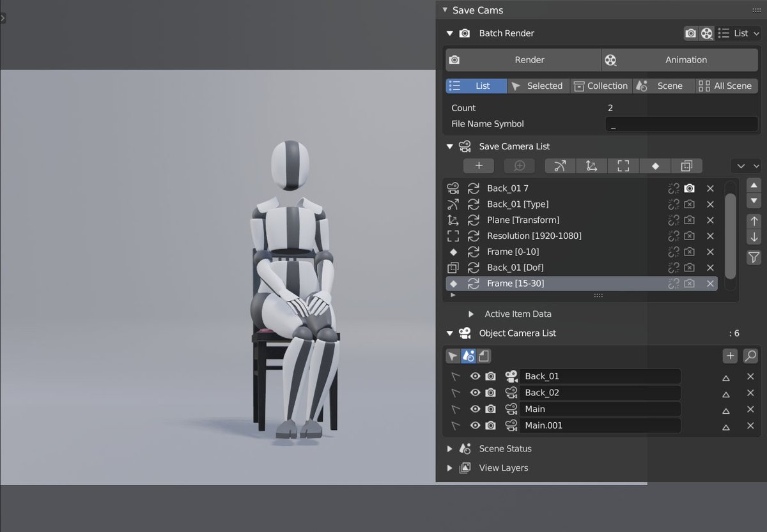Remove the Frame [15-30] saved item

point(710,284)
